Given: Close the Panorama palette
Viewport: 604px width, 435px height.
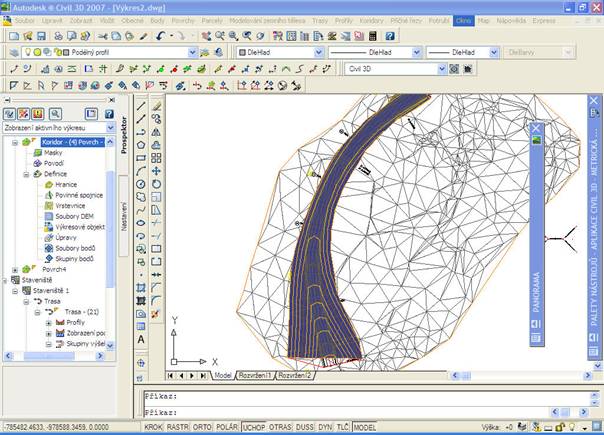Looking at the screenshot, I should point(536,129).
